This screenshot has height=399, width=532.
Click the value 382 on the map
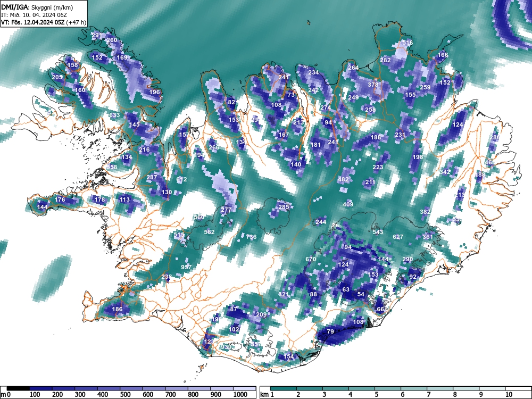point(425,212)
